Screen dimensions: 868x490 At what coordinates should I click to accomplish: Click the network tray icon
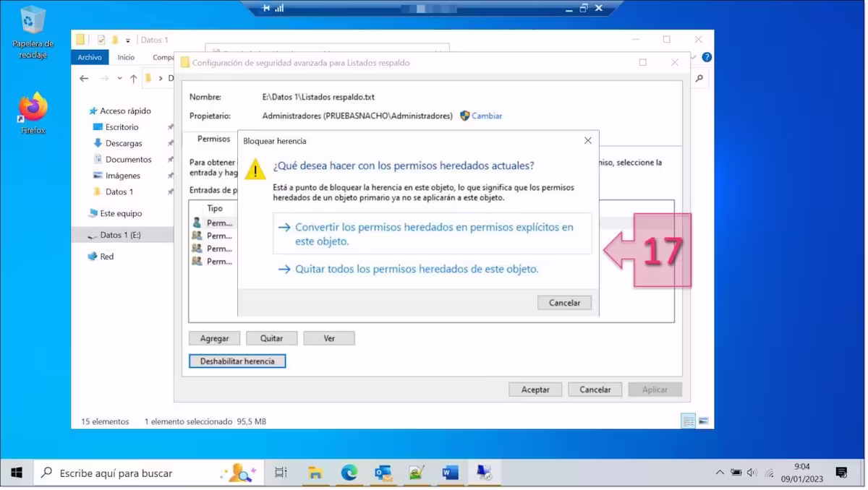tap(769, 473)
